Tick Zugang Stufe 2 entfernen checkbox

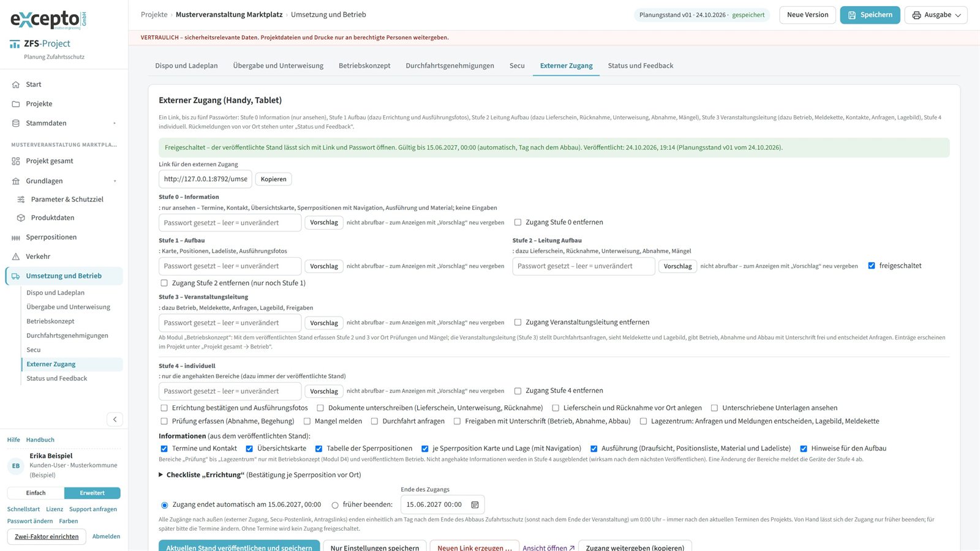pos(164,283)
